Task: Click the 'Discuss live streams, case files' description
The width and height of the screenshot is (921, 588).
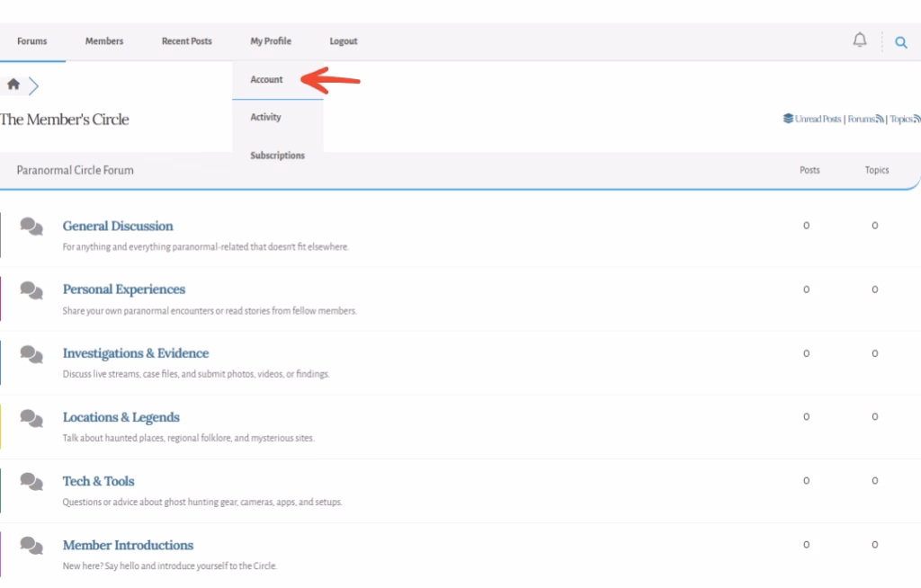Action: 196,374
